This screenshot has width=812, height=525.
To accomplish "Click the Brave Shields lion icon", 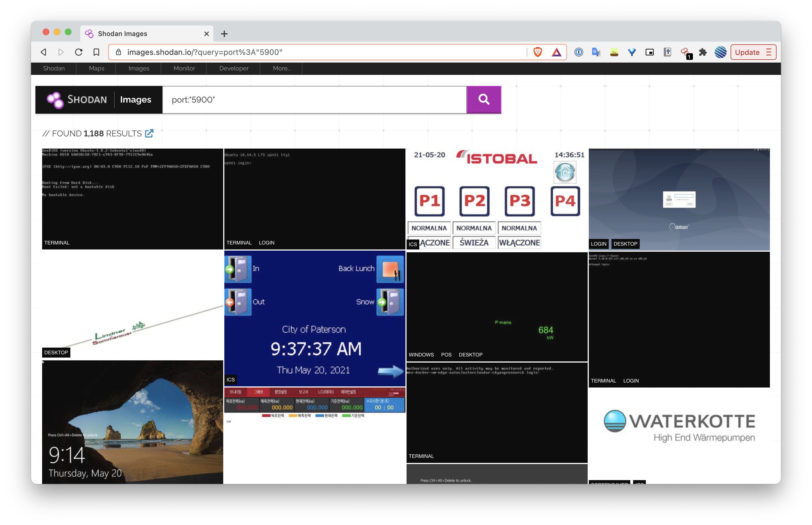I will [x=538, y=52].
